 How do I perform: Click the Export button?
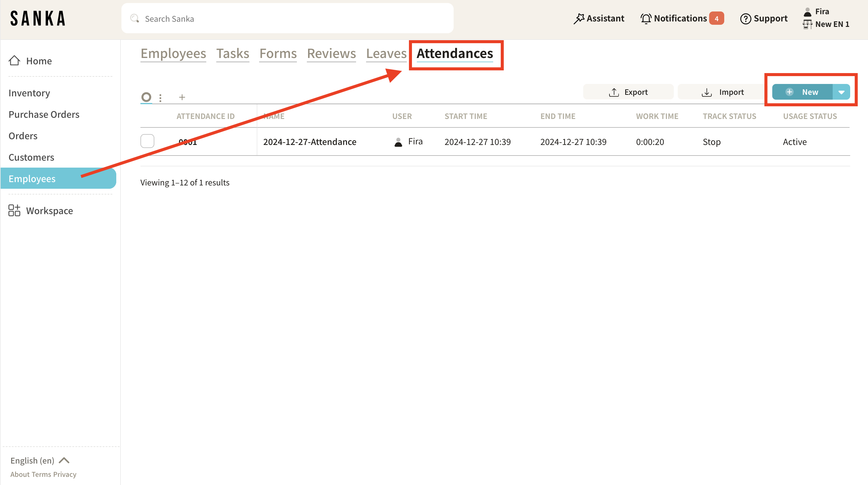point(628,92)
